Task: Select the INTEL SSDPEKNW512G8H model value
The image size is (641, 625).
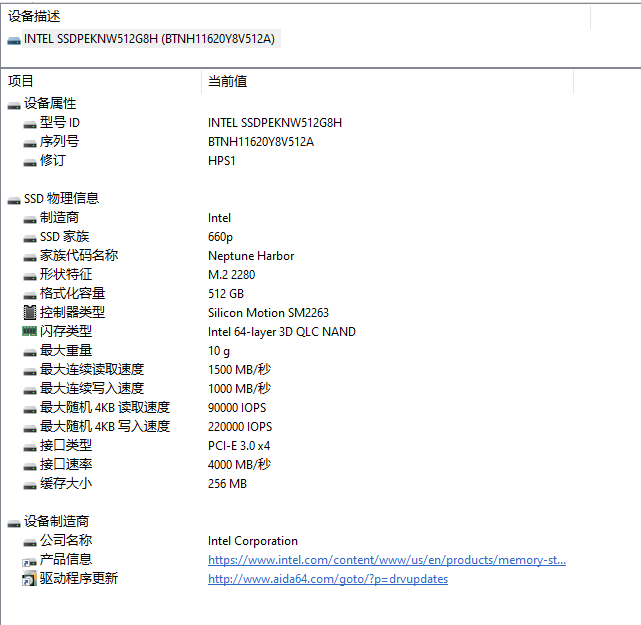Action: pos(275,122)
